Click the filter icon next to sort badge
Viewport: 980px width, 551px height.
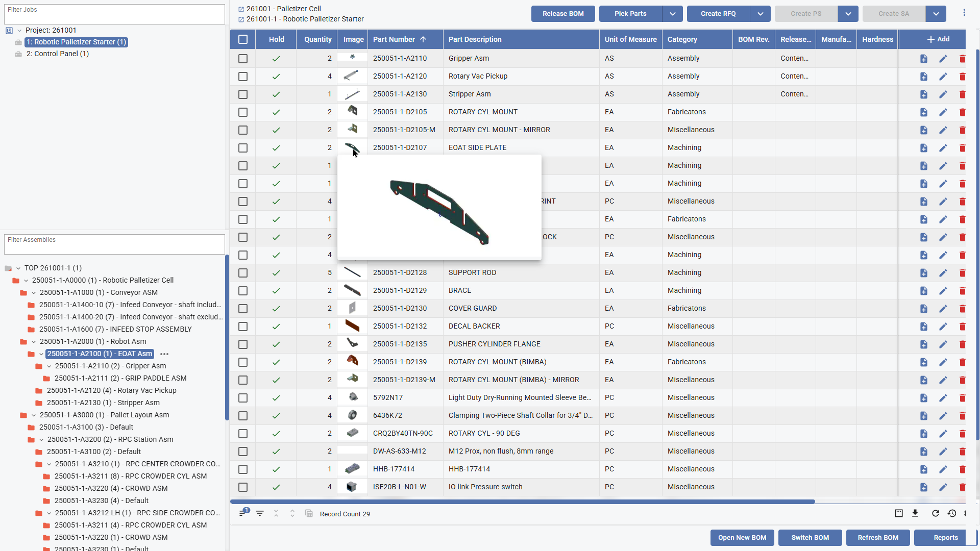coord(260,513)
